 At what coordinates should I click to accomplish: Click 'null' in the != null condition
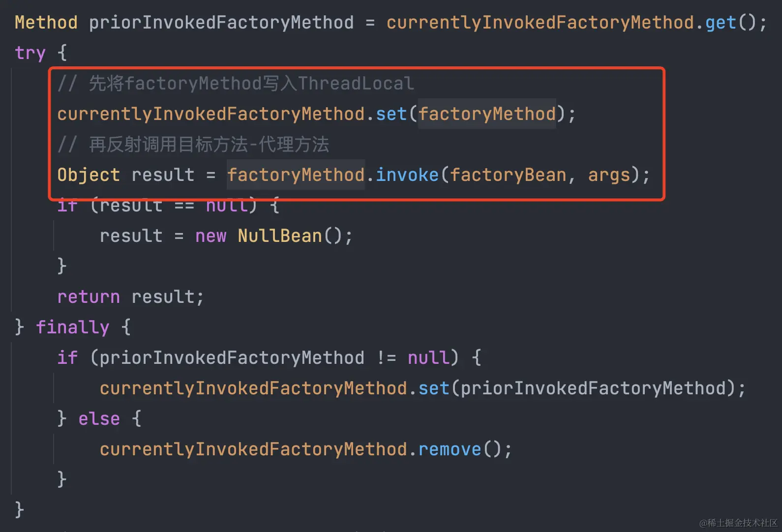tap(428, 358)
